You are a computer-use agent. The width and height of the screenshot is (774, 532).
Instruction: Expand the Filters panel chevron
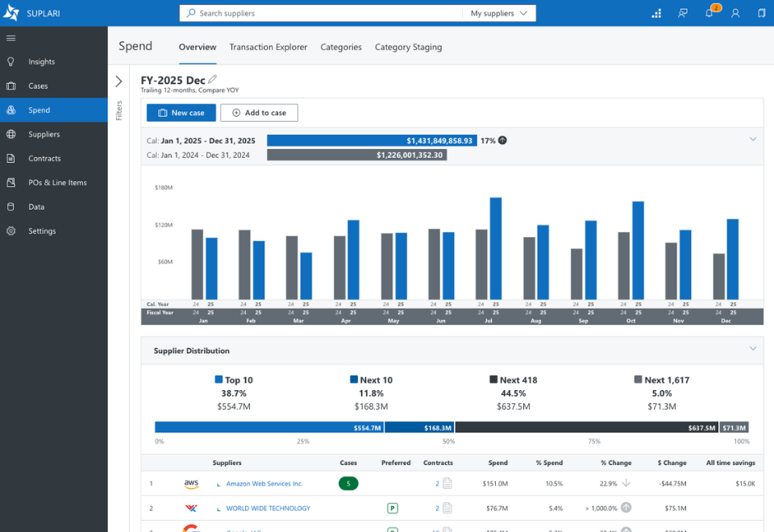tap(119, 81)
